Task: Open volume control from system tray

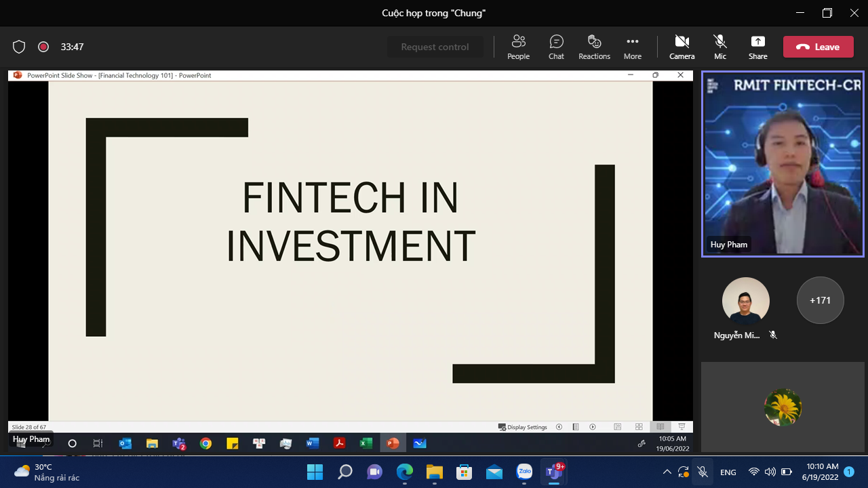Action: click(x=770, y=472)
